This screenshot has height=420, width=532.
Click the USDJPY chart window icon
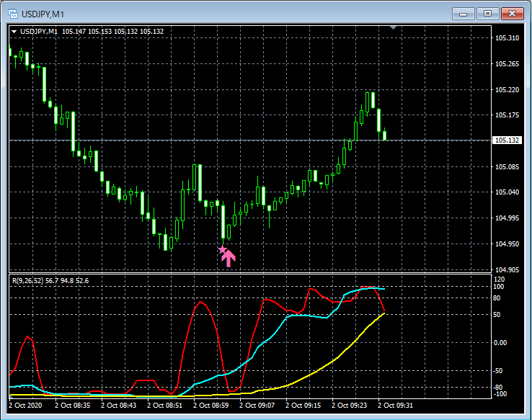click(x=13, y=14)
